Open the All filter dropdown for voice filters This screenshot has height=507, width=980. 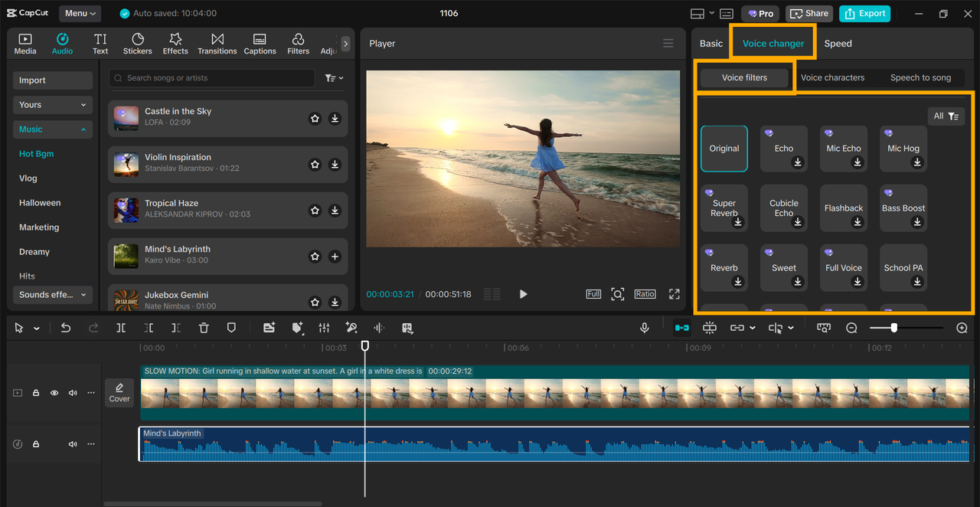tap(946, 116)
